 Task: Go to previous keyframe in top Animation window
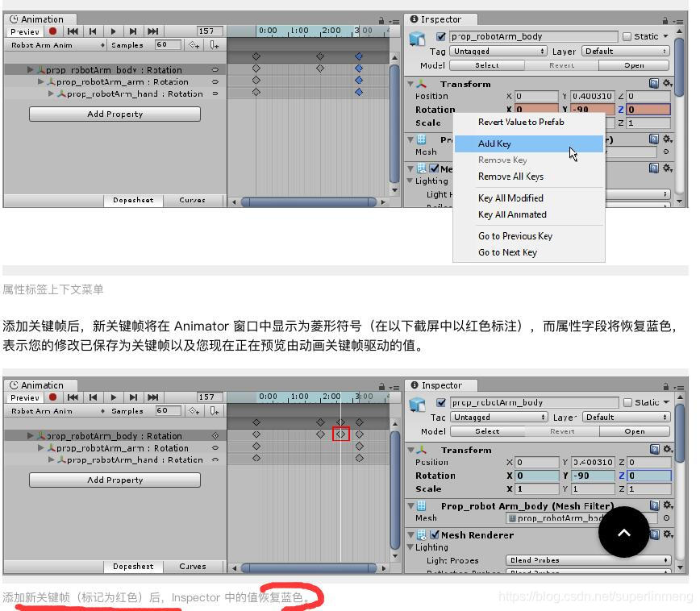pyautogui.click(x=93, y=31)
